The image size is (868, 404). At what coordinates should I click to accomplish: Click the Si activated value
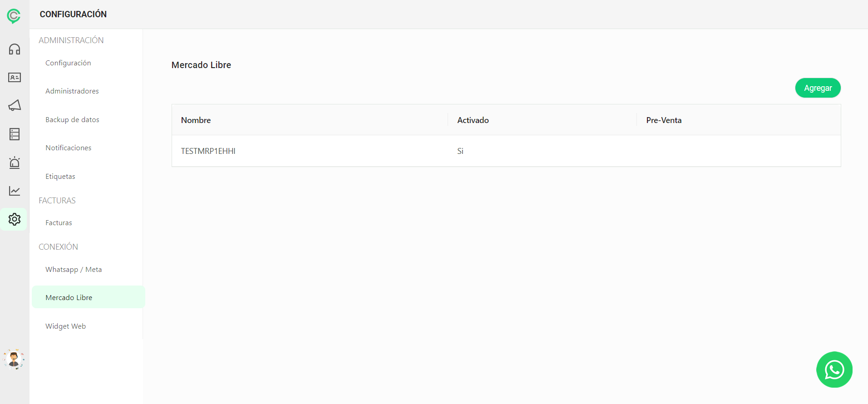point(460,151)
